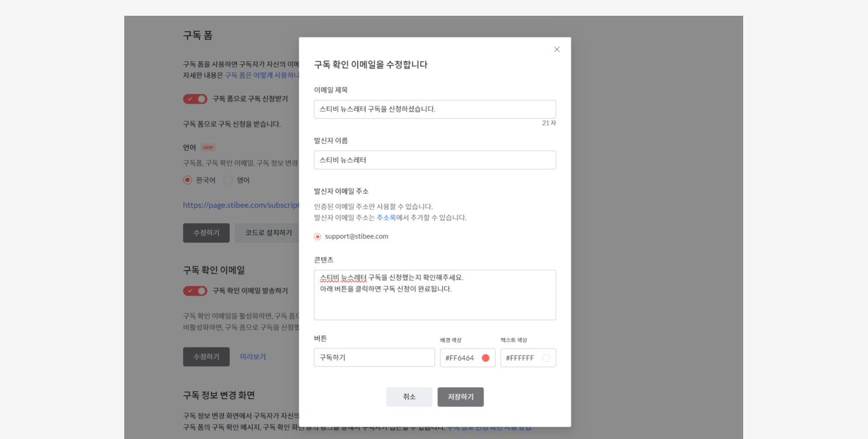Viewport: 868px width, 439px height.
Task: Select the support@stibee.com radio button
Action: click(317, 236)
